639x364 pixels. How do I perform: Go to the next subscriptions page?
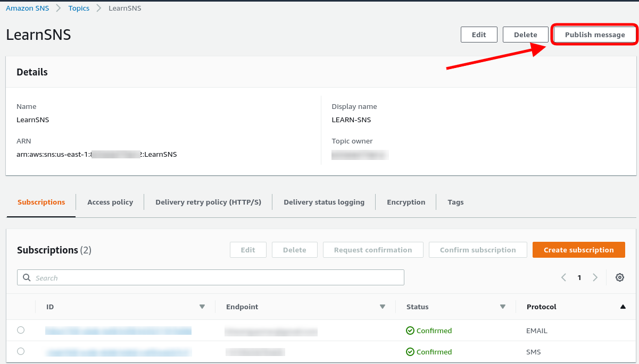point(595,277)
